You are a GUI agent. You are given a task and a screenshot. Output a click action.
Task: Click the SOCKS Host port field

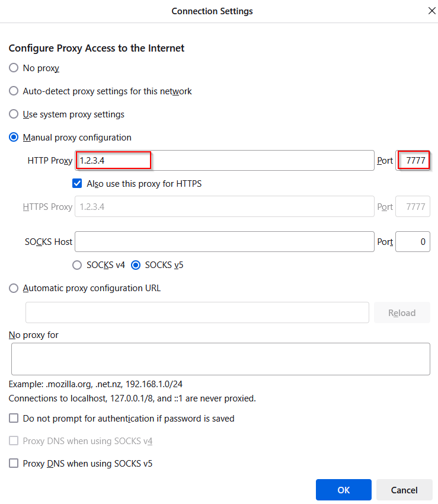413,241
